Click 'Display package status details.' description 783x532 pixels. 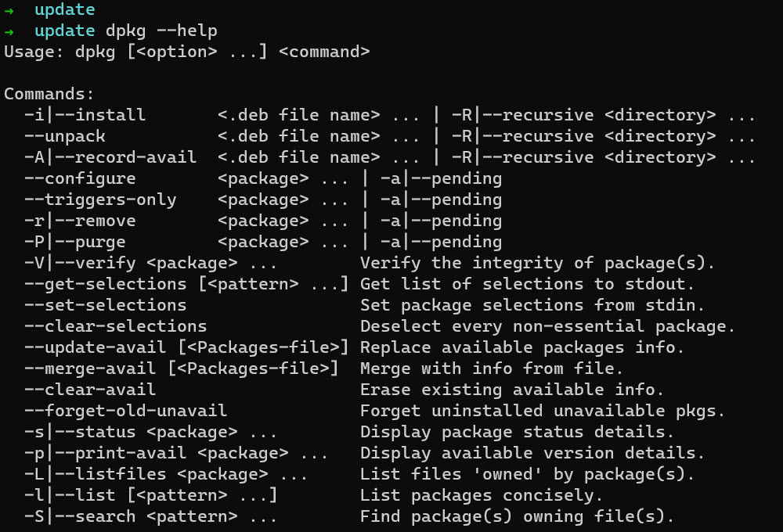click(x=517, y=432)
